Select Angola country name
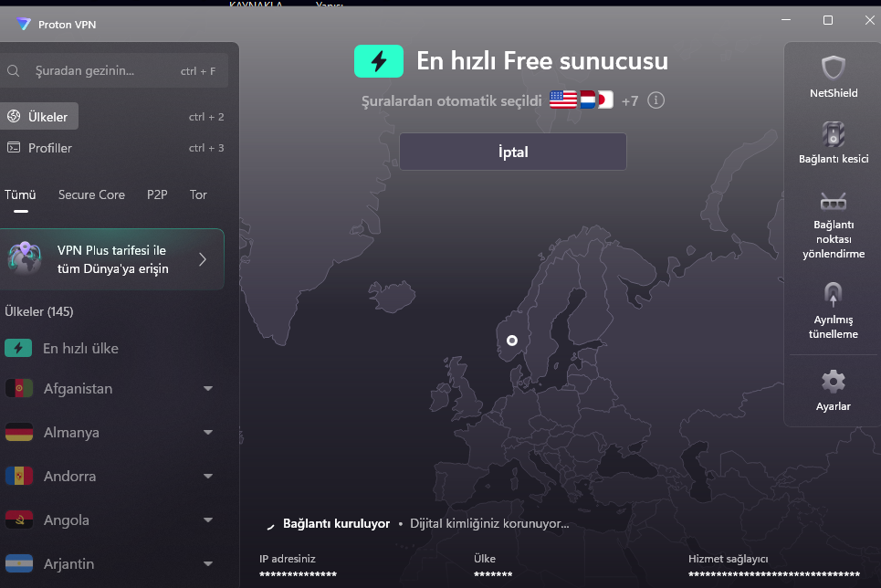The height and width of the screenshot is (588, 881). tap(67, 520)
